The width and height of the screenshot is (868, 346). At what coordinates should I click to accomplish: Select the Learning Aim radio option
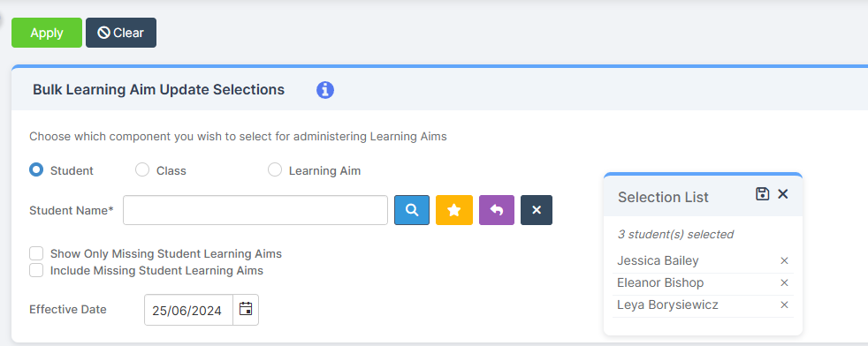coord(275,169)
